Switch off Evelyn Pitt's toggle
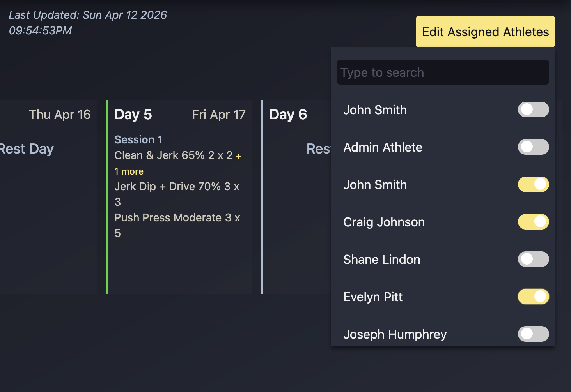571x392 pixels. pos(533,297)
